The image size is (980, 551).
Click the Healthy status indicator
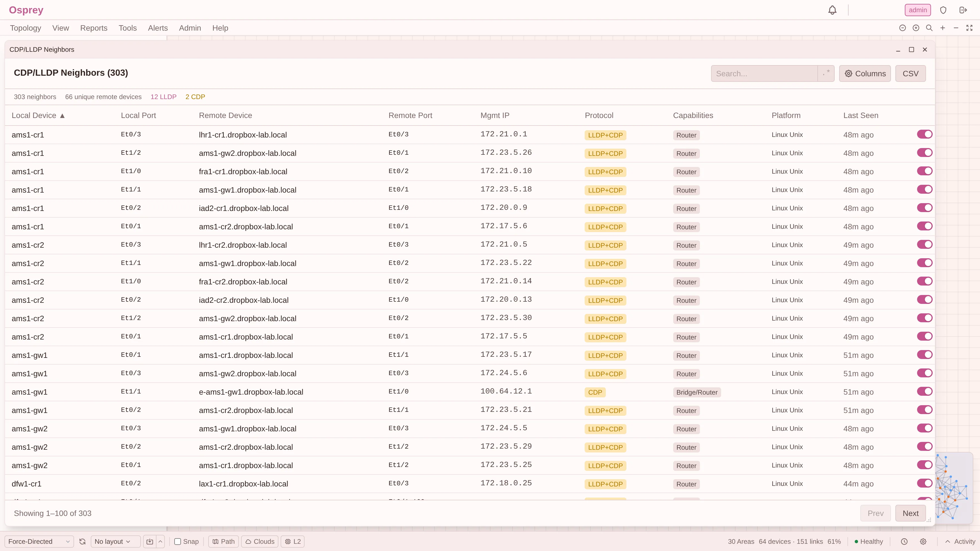pyautogui.click(x=869, y=542)
